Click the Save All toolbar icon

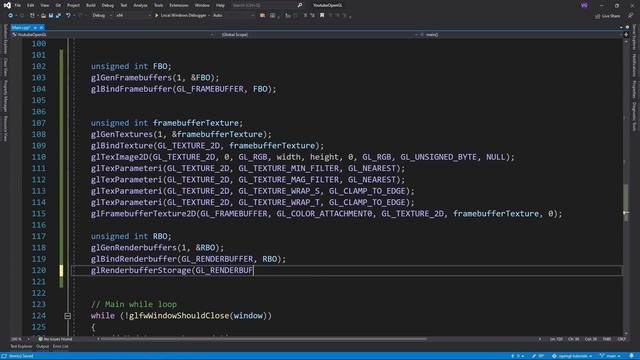tap(58, 16)
